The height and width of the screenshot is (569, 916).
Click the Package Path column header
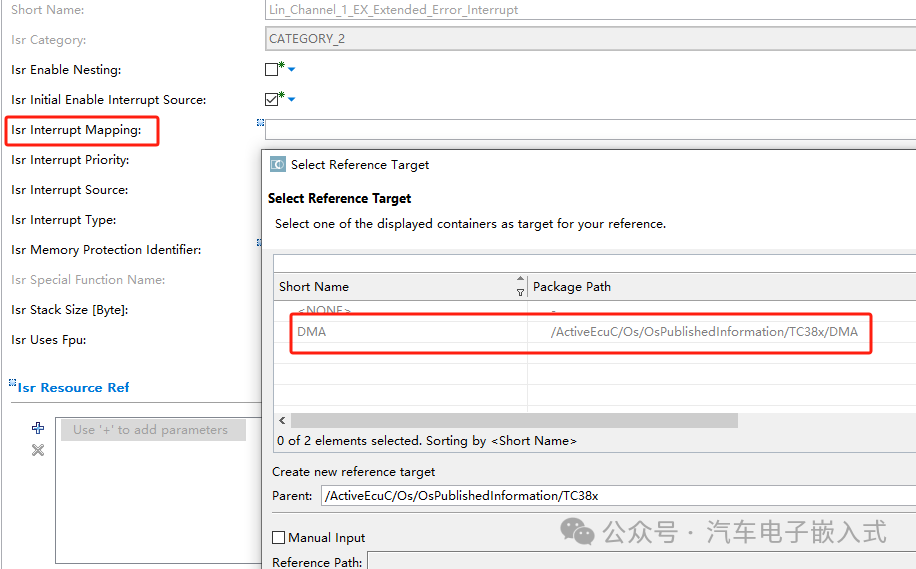(720, 287)
